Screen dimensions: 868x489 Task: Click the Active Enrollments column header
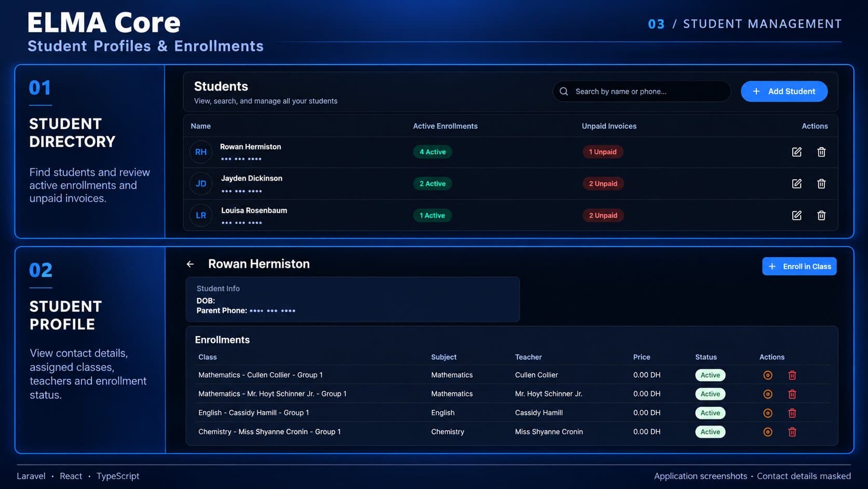pyautogui.click(x=445, y=126)
